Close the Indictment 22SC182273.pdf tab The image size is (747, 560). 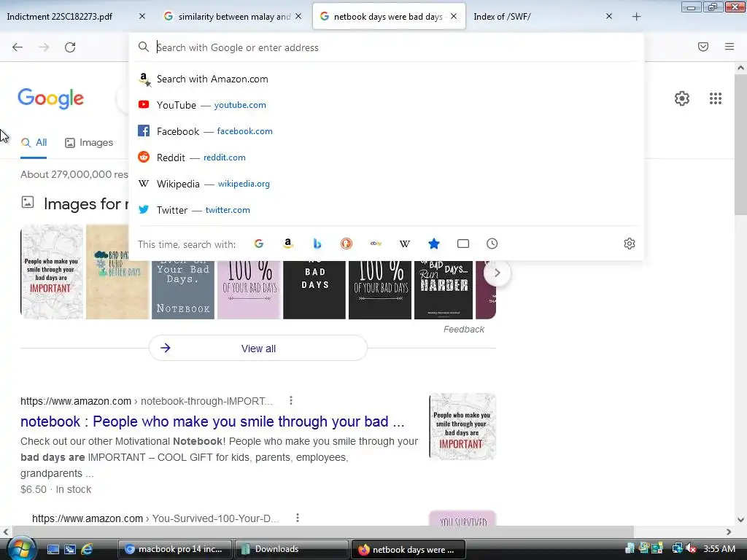pos(142,17)
